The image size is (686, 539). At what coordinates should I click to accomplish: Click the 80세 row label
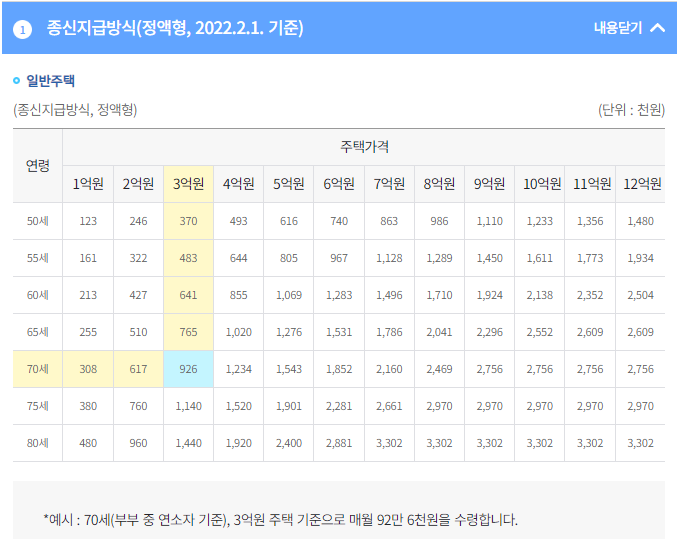(38, 443)
